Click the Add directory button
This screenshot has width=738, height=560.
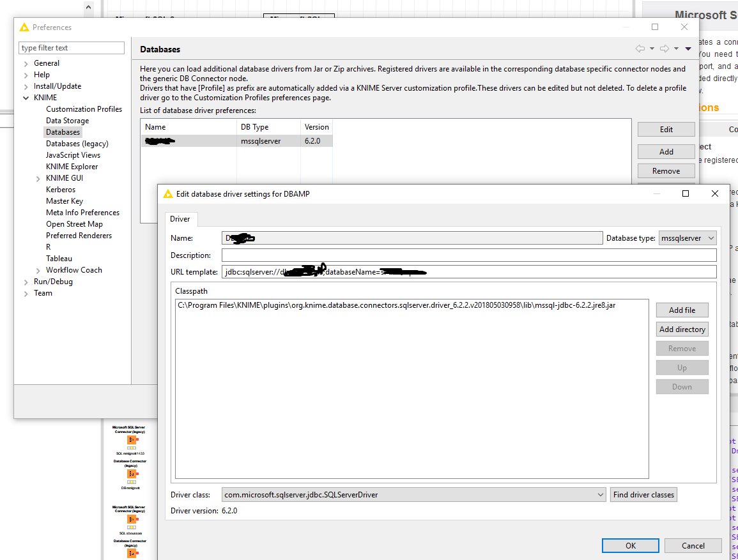pyautogui.click(x=682, y=329)
